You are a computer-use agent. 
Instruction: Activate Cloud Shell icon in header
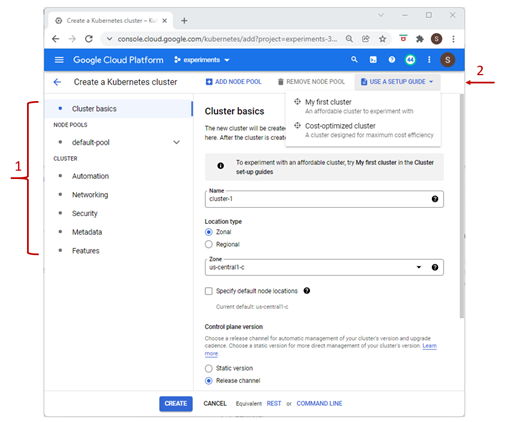pyautogui.click(x=373, y=60)
